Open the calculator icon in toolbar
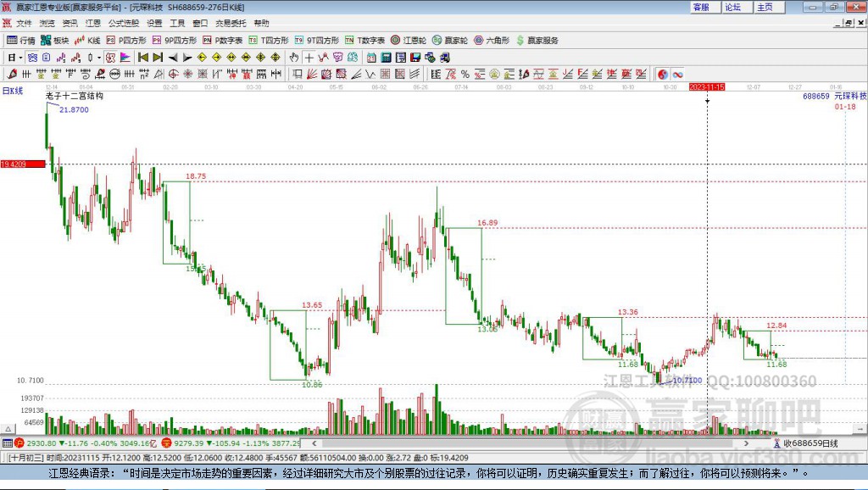The width and height of the screenshot is (868, 490). (387, 58)
